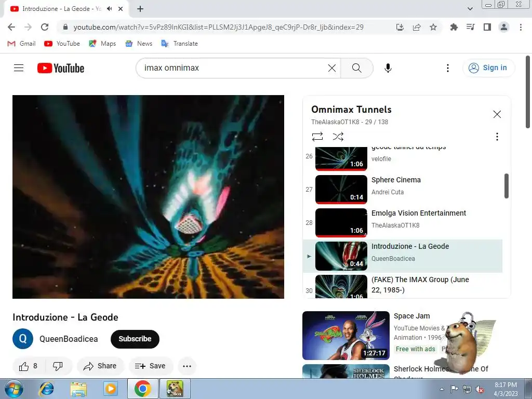
Task: Toggle shuffle playlist
Action: (338, 137)
